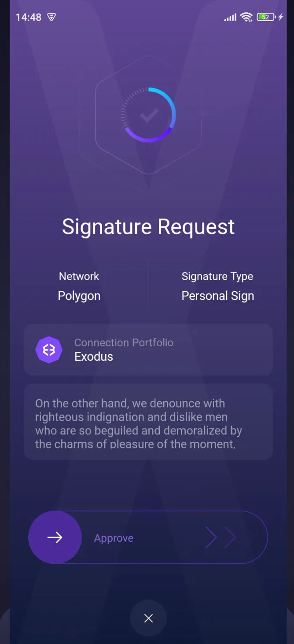Screen dimensions: 294x644
Task: Select the Exodus wallet logo icon
Action: click(49, 349)
